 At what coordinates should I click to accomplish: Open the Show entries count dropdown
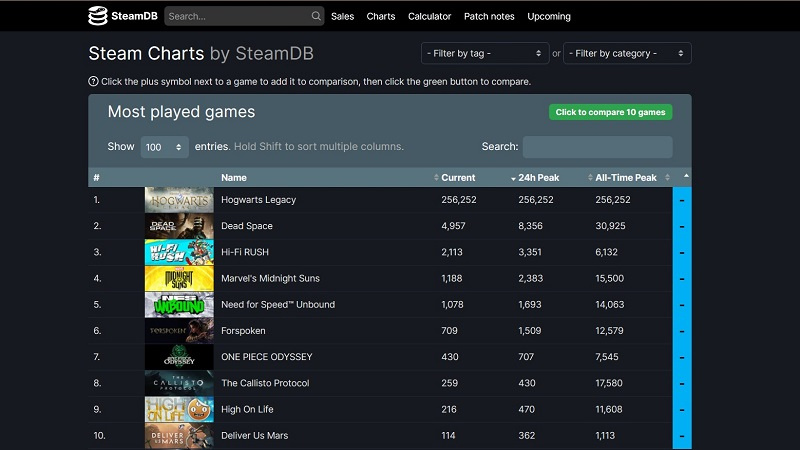(164, 147)
